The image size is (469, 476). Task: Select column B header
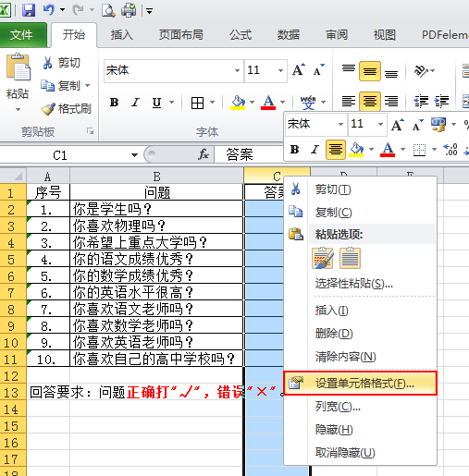156,177
